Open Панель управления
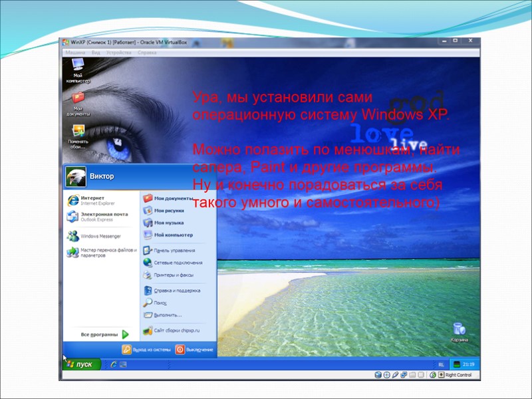The height and width of the screenshot is (399, 532). 169,251
